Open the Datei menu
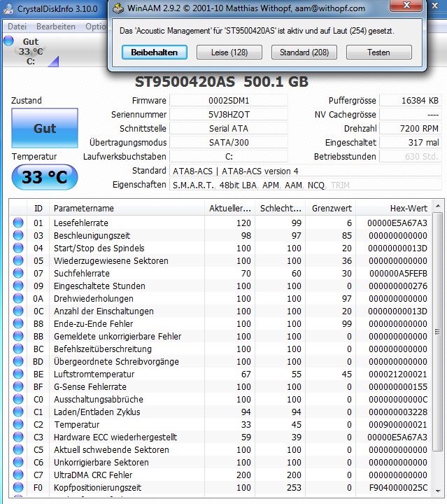Screen dimensions: 447x504 coord(17,27)
